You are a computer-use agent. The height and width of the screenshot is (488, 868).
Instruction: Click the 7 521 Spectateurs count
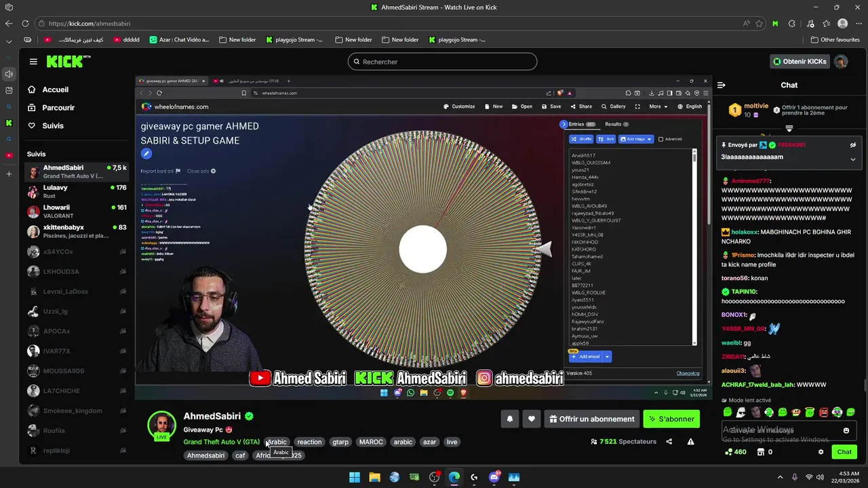(x=623, y=441)
